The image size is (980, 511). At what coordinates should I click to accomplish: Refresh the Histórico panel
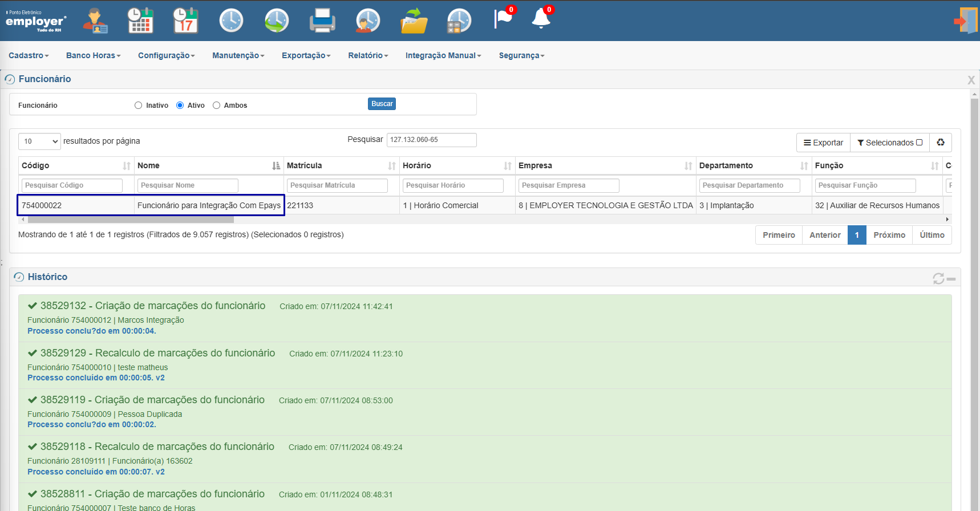938,278
